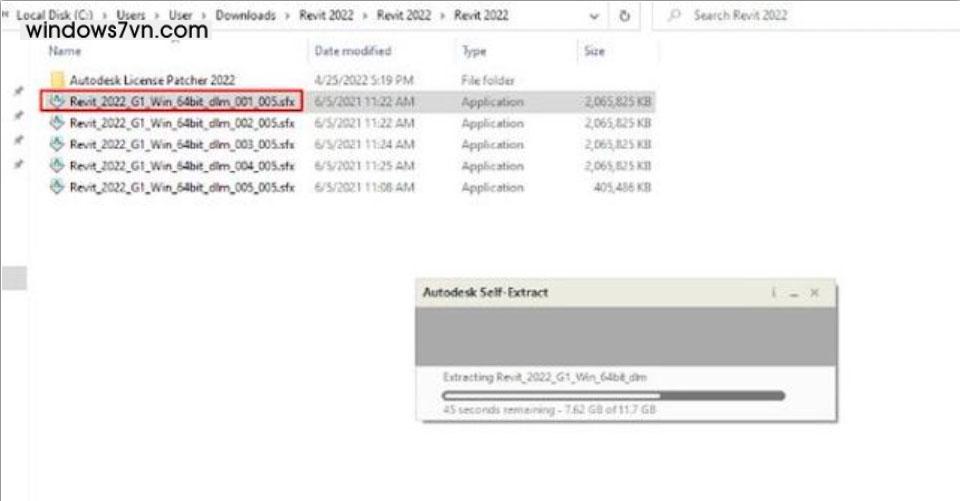Navigate to the Downloads breadcrumb
Image resolution: width=960 pixels, height=501 pixels.
coord(246,15)
